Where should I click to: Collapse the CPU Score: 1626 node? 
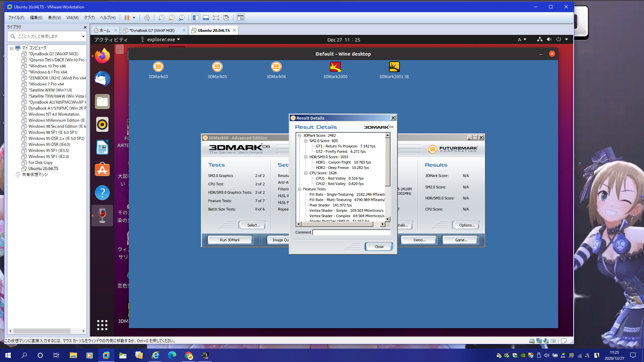(x=306, y=173)
